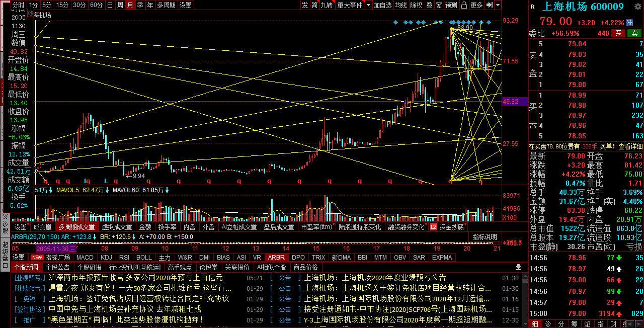Click the X100 volume multiplier label
The width and height of the screenshot is (644, 328).
pos(510,218)
